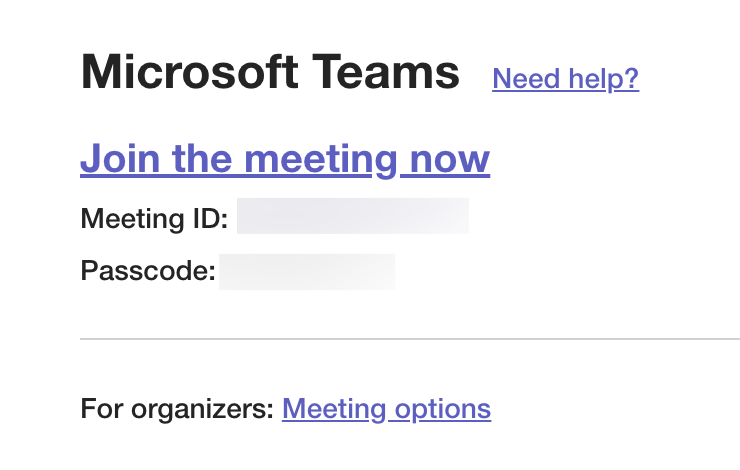The height and width of the screenshot is (470, 740).
Task: Click the Passcode label
Action: 148,272
